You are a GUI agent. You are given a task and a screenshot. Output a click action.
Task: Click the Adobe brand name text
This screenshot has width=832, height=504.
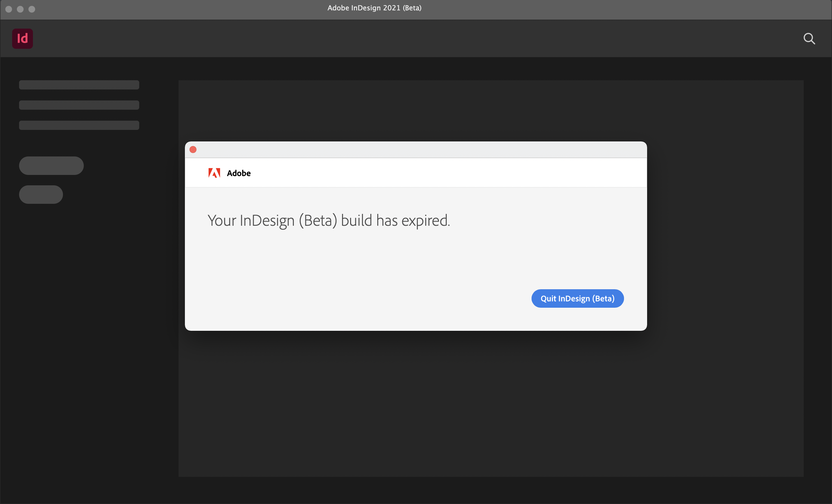[x=239, y=173]
